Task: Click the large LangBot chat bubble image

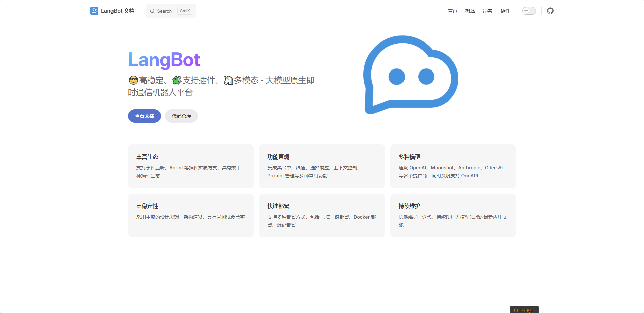Action: [411, 75]
